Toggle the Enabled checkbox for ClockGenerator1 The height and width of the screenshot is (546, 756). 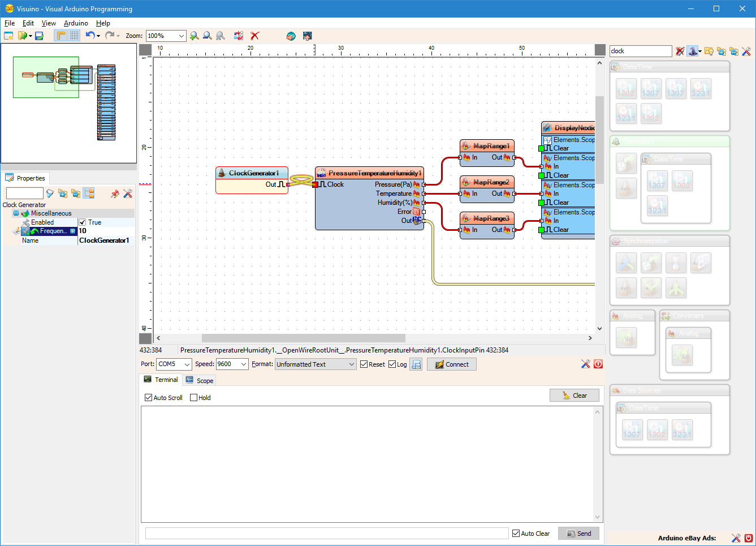[x=83, y=222]
